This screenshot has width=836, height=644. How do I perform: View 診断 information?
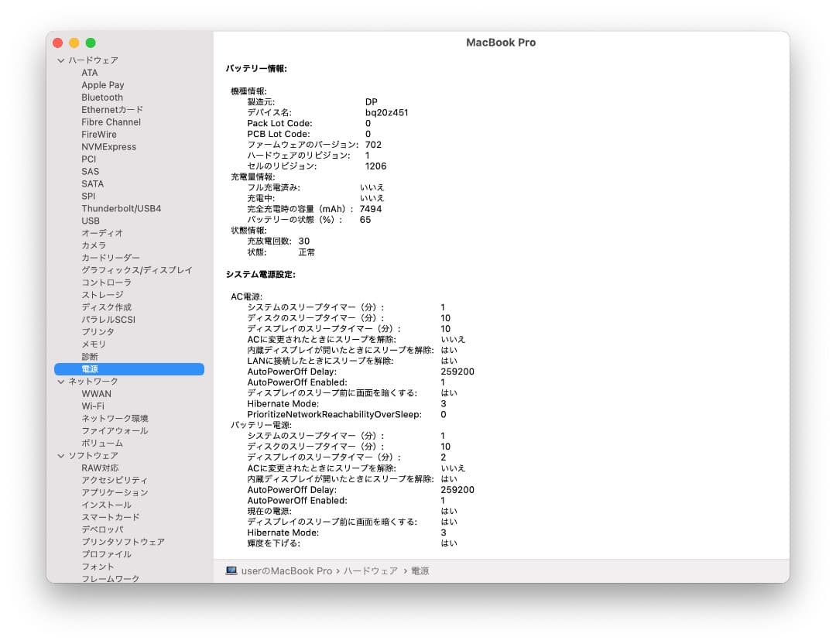[x=89, y=357]
